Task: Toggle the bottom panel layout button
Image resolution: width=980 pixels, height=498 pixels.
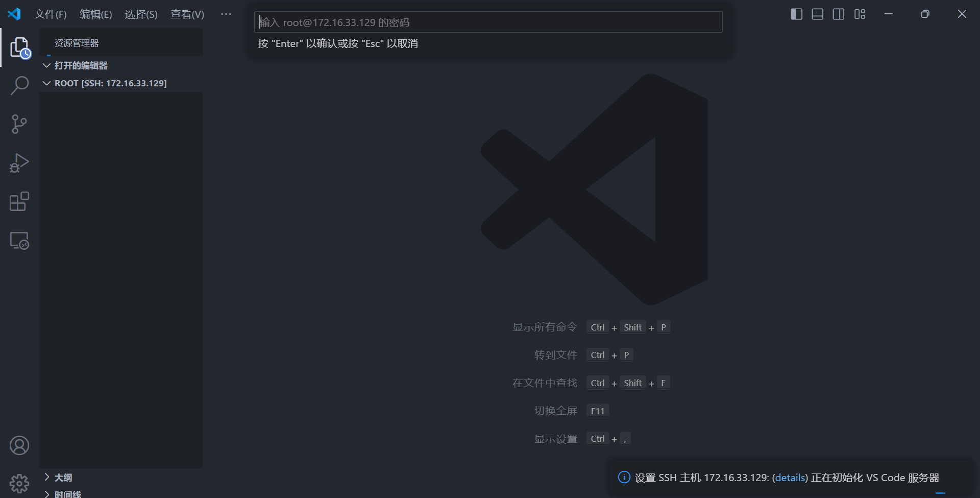Action: click(817, 14)
